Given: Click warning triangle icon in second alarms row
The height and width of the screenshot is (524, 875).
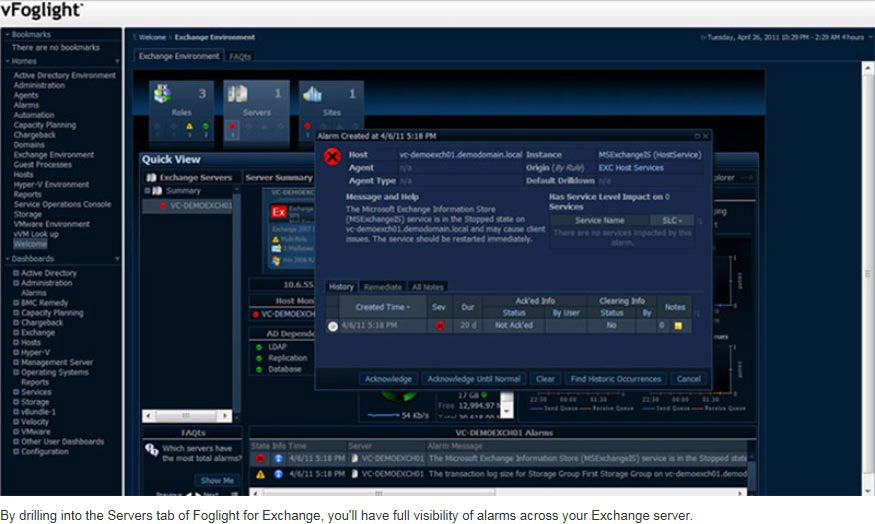Looking at the screenshot, I should [261, 474].
